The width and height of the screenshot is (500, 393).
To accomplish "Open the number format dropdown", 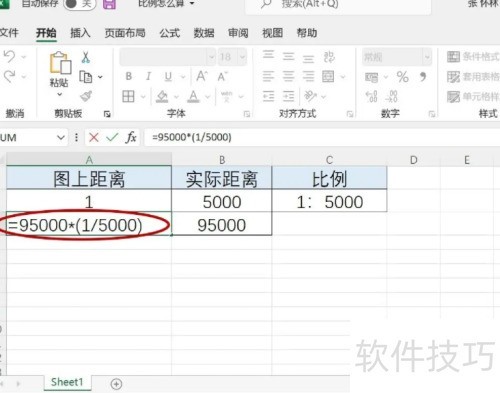I will [x=427, y=57].
